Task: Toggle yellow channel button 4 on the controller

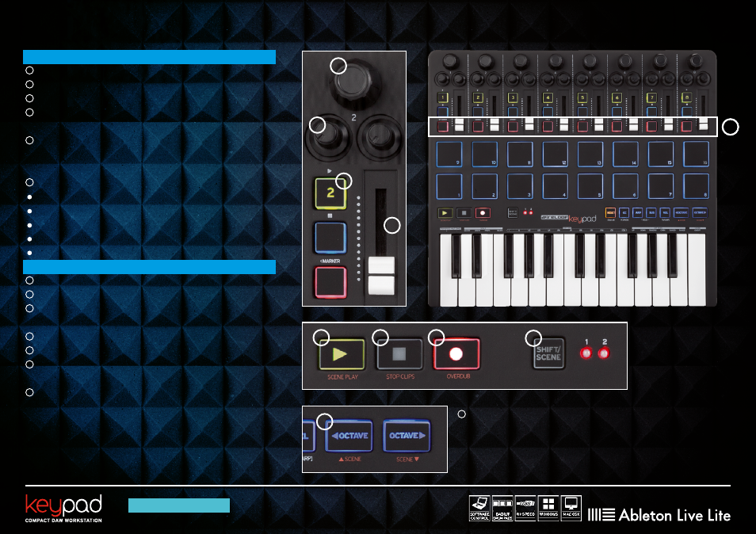Action: 548,97
